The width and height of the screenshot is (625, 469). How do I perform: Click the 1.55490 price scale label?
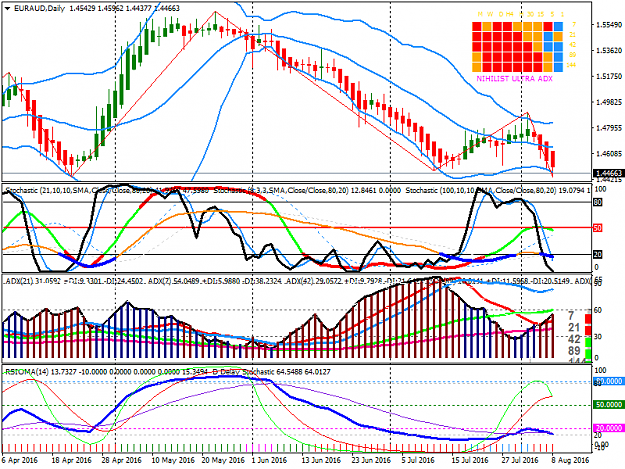pyautogui.click(x=609, y=25)
